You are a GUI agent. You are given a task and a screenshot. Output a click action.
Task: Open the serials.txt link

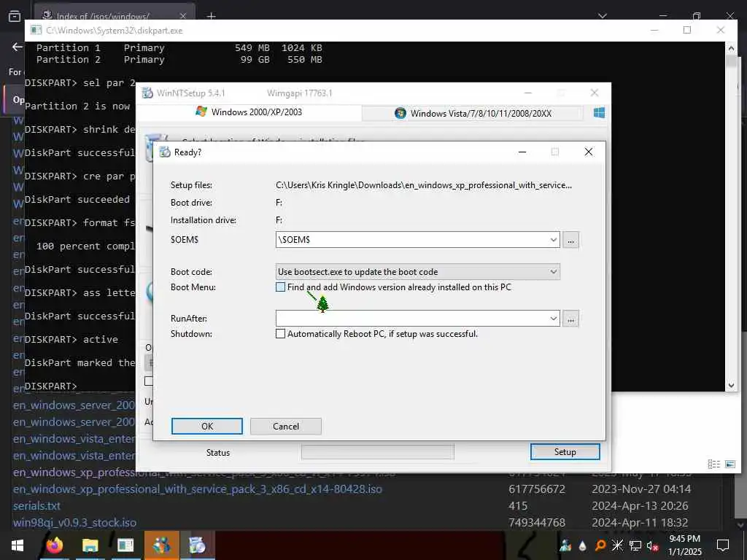tap(36, 506)
